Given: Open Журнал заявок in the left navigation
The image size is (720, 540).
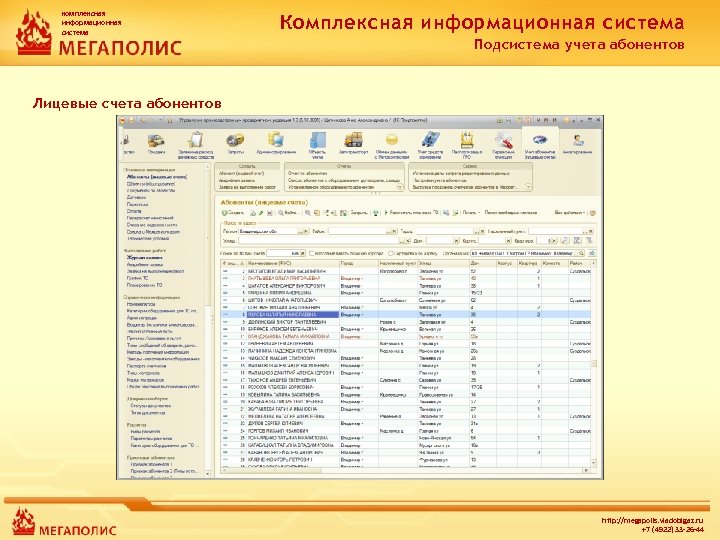Looking at the screenshot, I should 145,258.
